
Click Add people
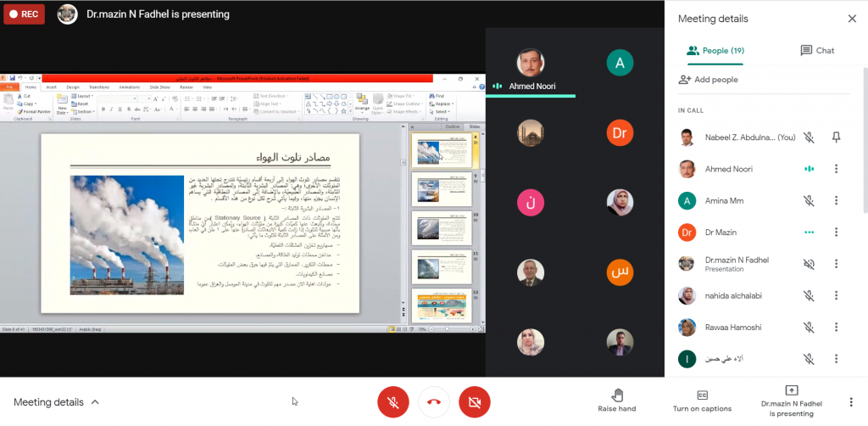(x=708, y=80)
